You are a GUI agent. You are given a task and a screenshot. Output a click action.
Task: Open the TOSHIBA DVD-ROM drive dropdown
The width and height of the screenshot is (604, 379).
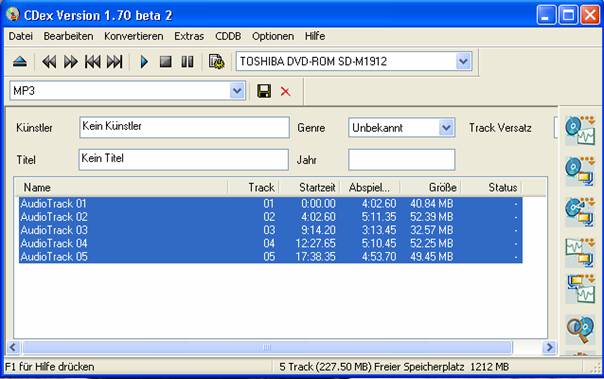pos(463,61)
